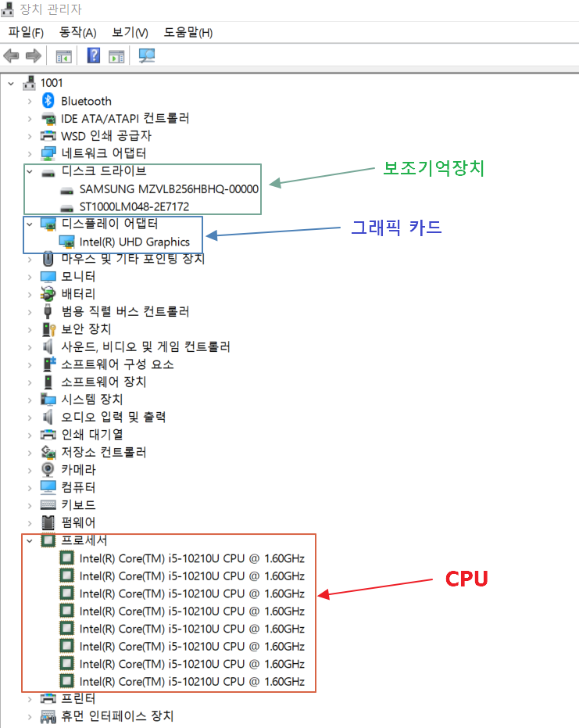
Task: Select the ST1000LM048-2E7172 disk drive
Action: pyautogui.click(x=134, y=206)
